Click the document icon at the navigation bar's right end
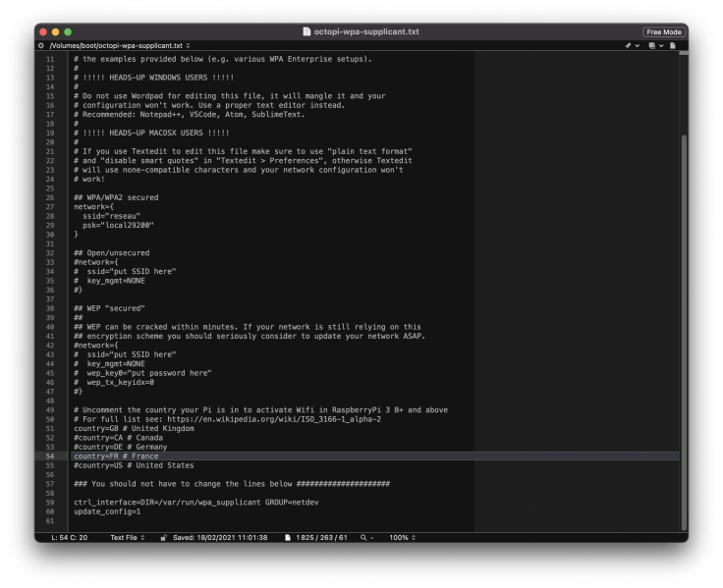This screenshot has width=723, height=588. 673,45
